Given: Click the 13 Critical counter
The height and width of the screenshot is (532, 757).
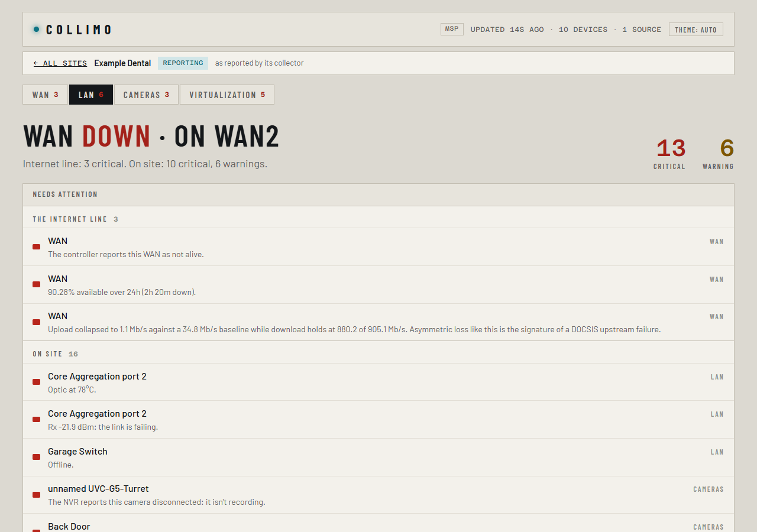Looking at the screenshot, I should 669,154.
